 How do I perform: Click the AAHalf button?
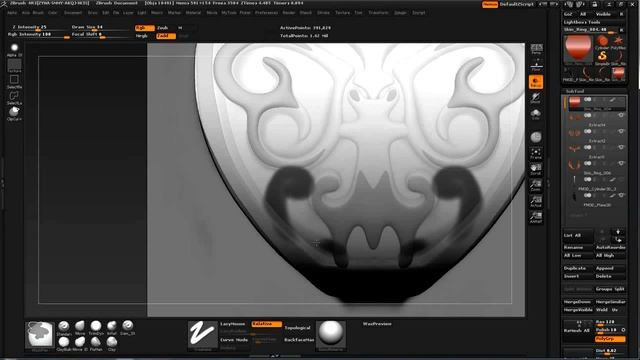coord(536,217)
